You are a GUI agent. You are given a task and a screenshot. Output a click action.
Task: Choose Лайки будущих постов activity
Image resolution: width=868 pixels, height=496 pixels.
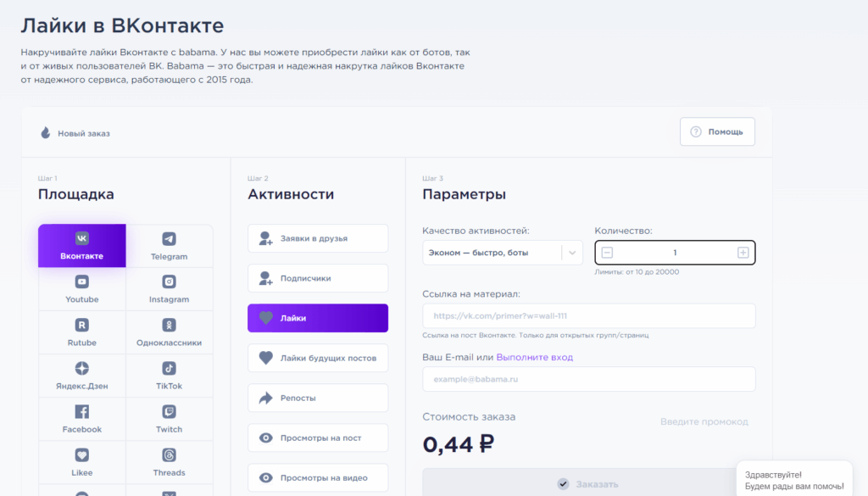click(318, 358)
